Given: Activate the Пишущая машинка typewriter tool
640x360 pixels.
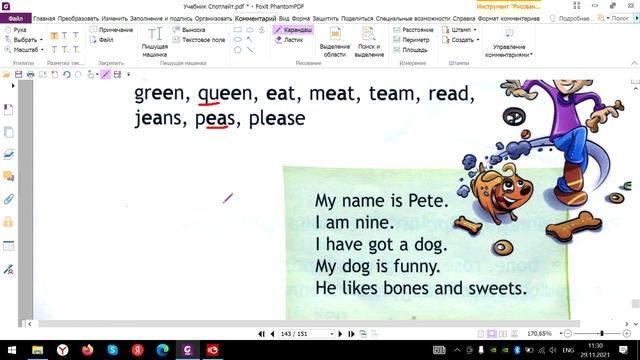Looking at the screenshot, I should point(155,42).
